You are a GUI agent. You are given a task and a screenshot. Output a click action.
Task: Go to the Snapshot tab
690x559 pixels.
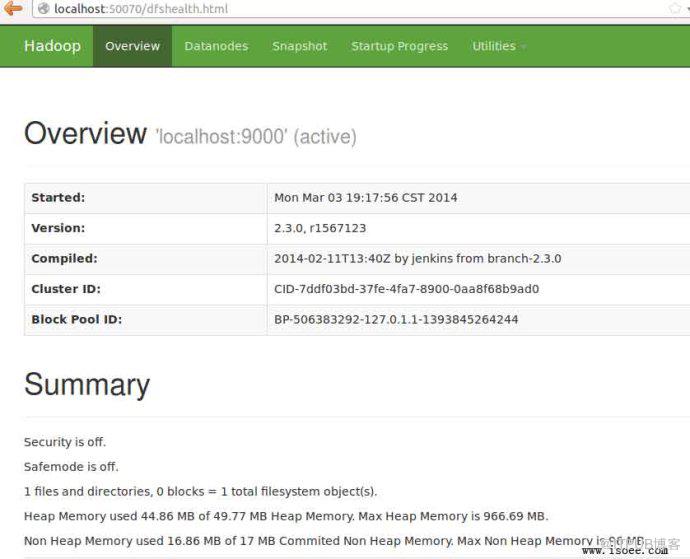pyautogui.click(x=299, y=46)
